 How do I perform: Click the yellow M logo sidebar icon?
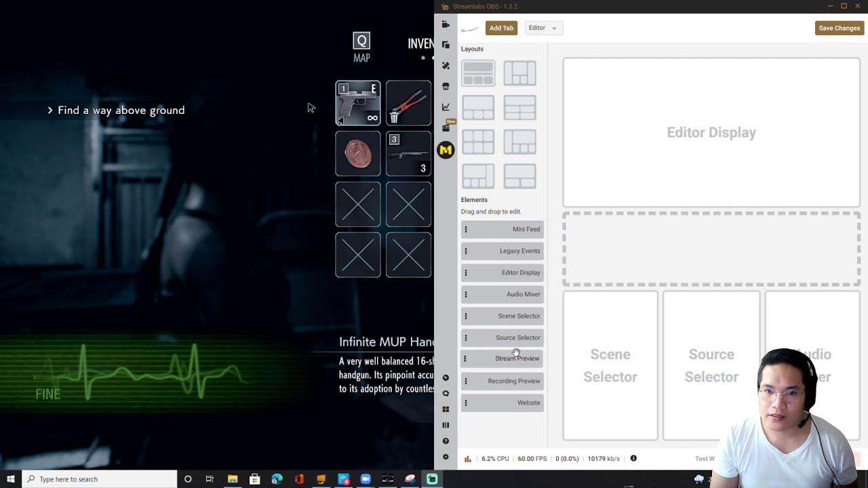(446, 150)
